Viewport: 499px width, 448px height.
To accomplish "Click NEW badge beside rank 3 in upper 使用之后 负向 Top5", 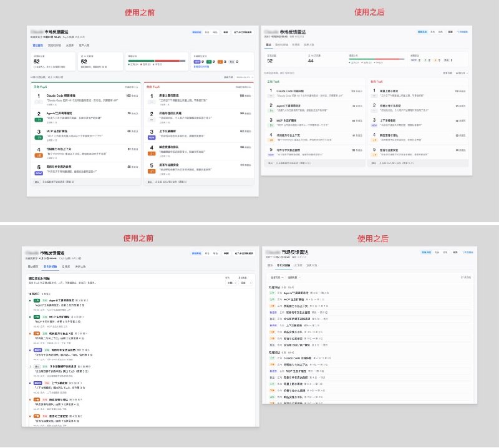I will 374,125.
